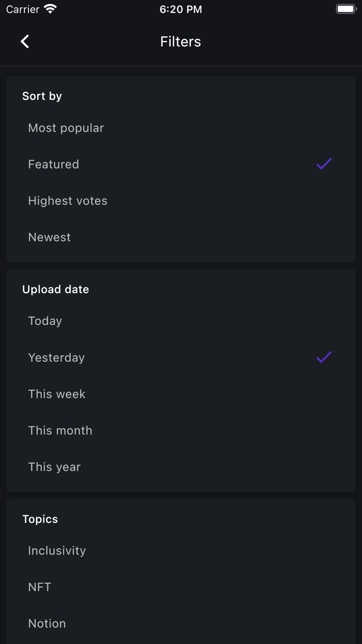
Task: Click the purple checkmark beside Featured
Action: (x=323, y=164)
